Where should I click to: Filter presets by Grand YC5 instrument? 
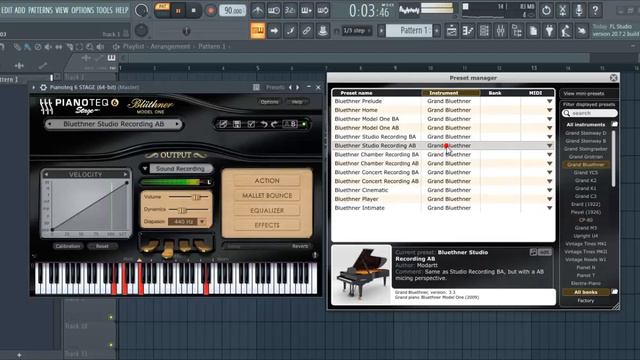click(586, 173)
